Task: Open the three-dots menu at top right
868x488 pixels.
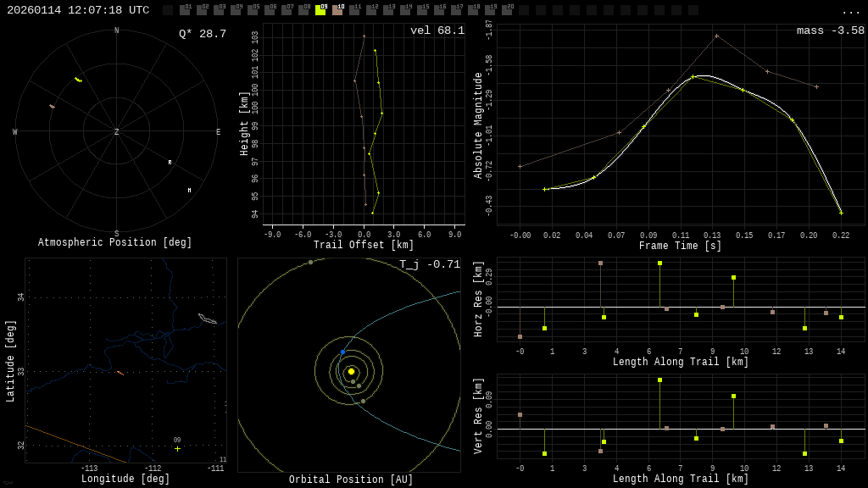Action: pos(850,12)
